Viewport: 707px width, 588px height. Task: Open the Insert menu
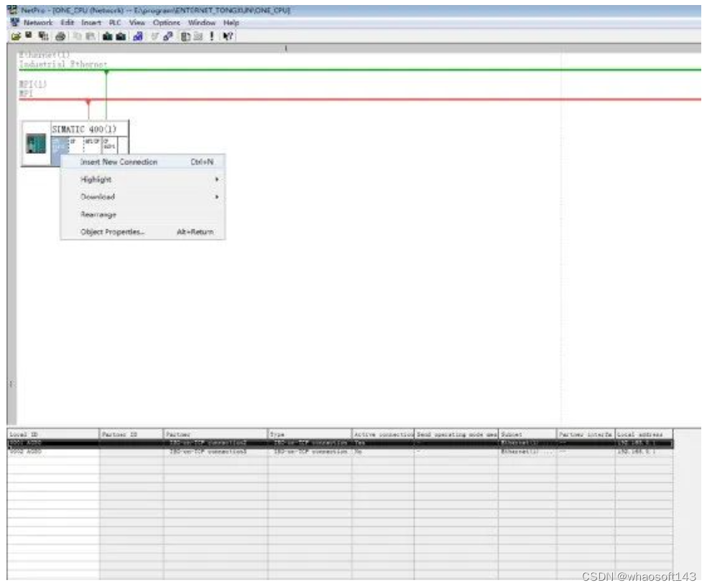[x=91, y=22]
